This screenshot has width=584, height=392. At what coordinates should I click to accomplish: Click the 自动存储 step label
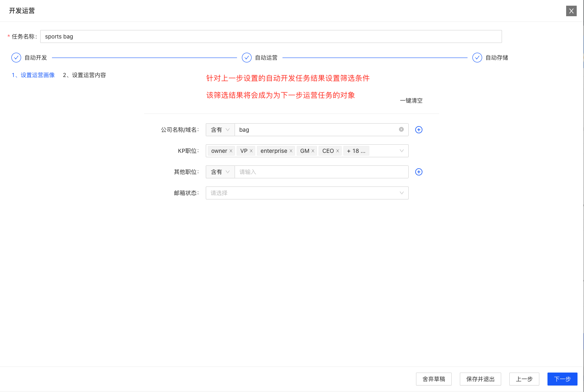(x=497, y=58)
